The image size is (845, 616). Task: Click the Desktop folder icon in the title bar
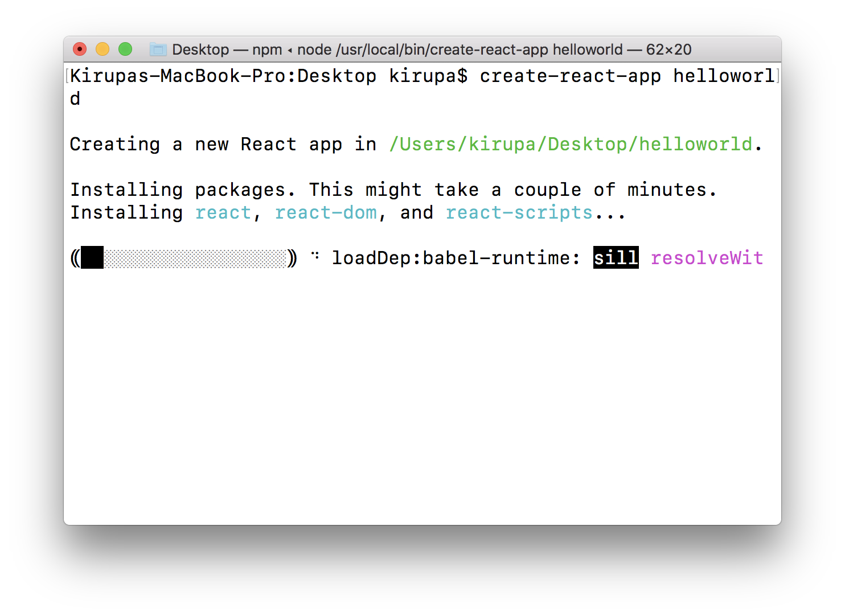click(x=158, y=50)
